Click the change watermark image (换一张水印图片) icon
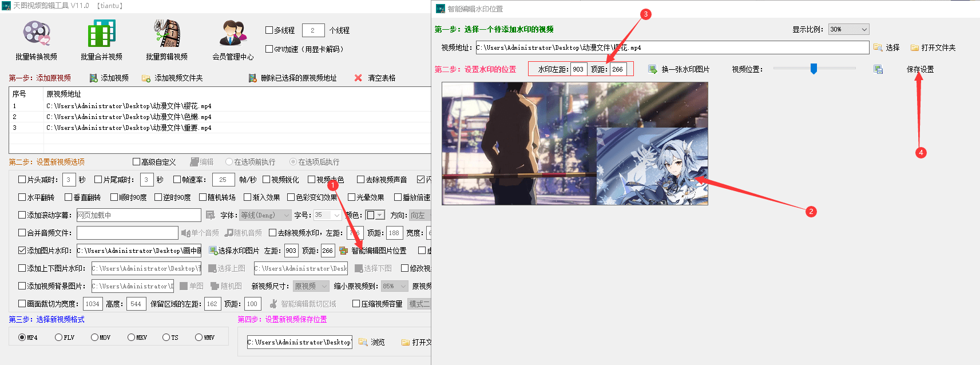980x365 pixels. pyautogui.click(x=653, y=69)
